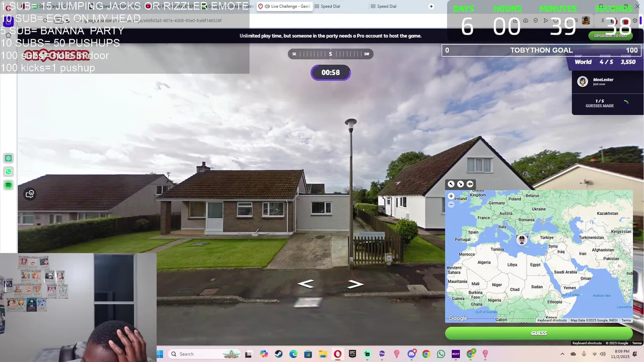Viewport: 644px width, 362px height.
Task: Zoom in the guess map
Action: coord(451,196)
